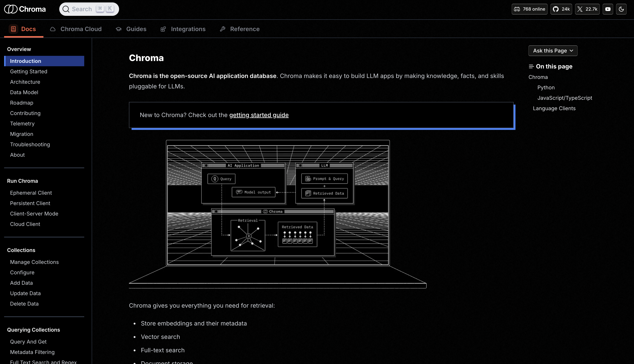This screenshot has height=364, width=634.
Task: Open the GitHub 24k stars link
Action: point(561,9)
